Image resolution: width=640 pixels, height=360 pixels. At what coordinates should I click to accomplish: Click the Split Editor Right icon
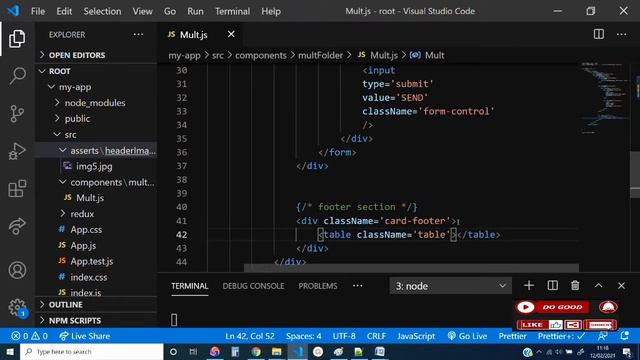point(599,34)
